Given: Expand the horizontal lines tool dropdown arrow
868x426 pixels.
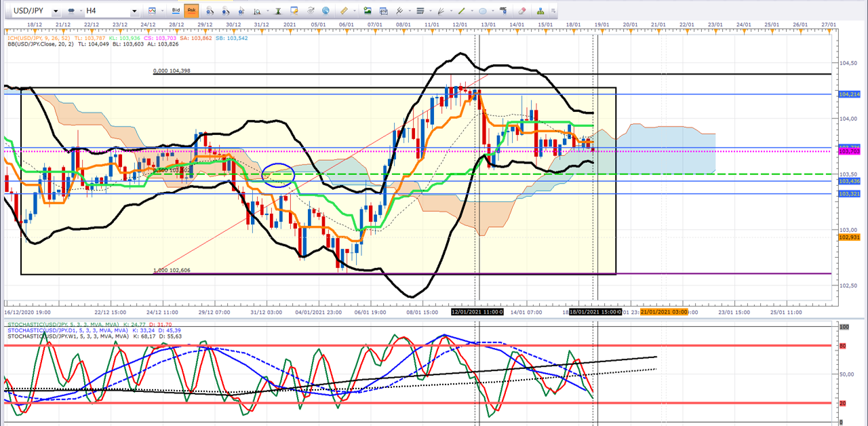Looking at the screenshot, I should click(430, 12).
